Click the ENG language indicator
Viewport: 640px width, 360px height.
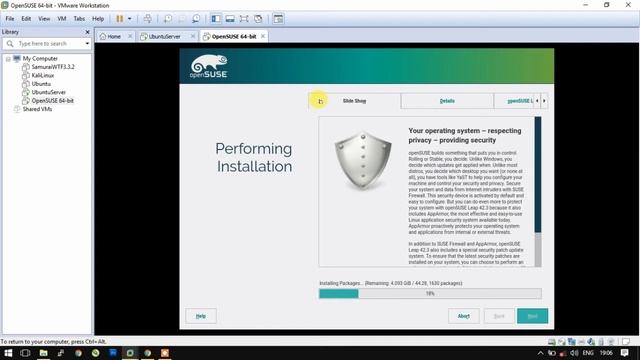588,353
